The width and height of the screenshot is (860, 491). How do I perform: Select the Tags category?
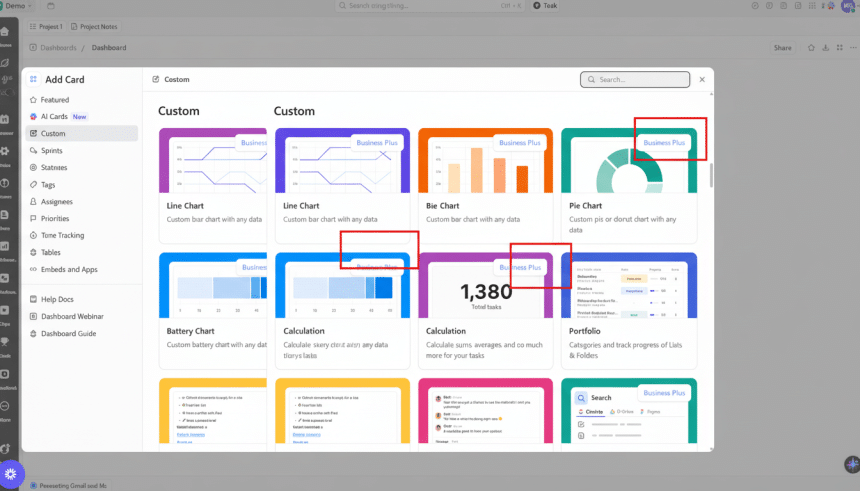pos(81,184)
